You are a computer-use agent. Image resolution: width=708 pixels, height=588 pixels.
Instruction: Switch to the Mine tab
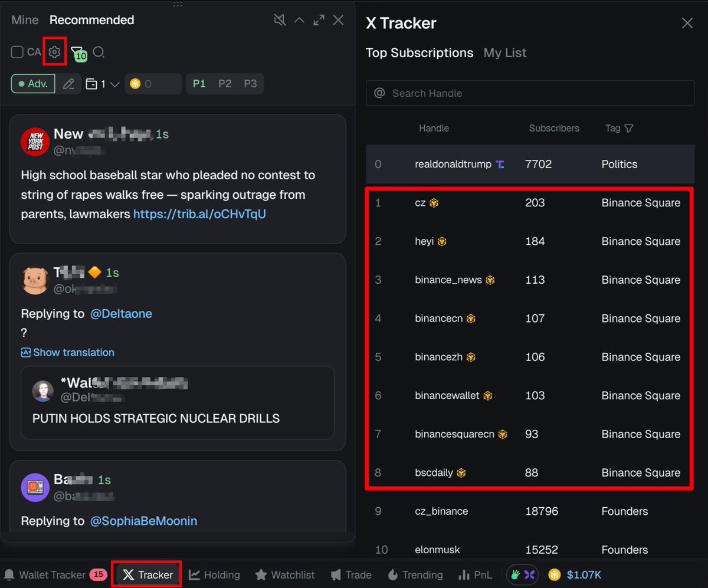pos(25,20)
